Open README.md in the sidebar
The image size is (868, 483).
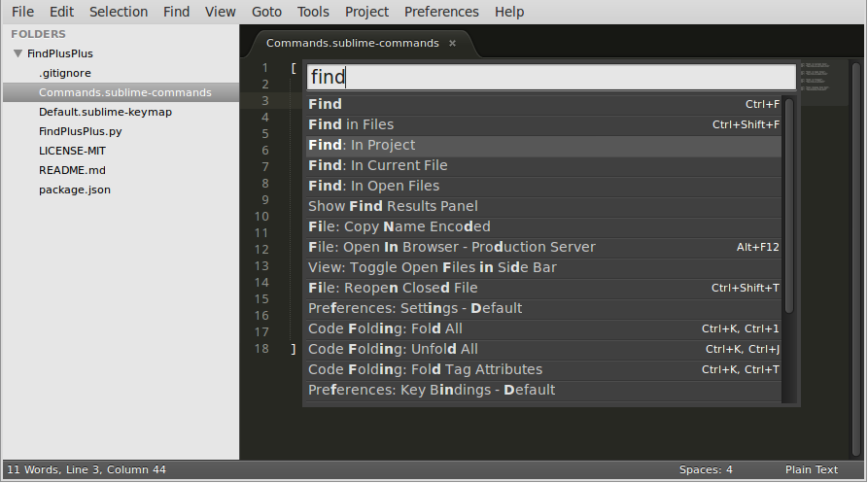[72, 170]
